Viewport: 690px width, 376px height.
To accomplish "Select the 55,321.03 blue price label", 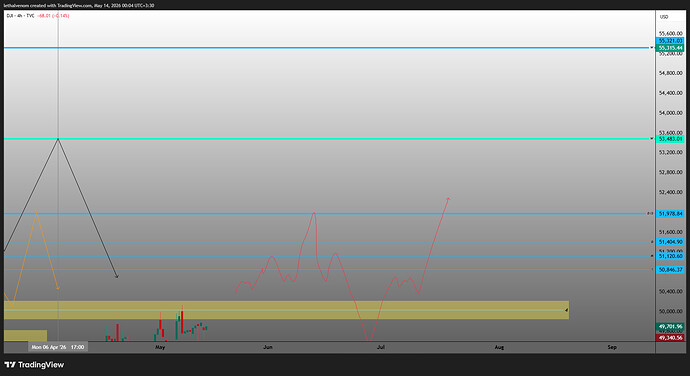I will click(x=670, y=41).
